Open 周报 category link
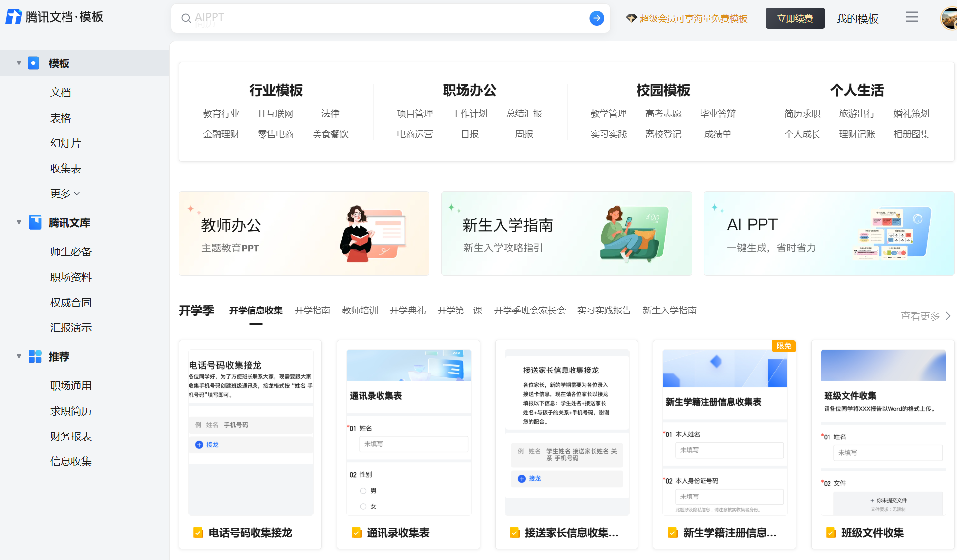 (x=524, y=134)
